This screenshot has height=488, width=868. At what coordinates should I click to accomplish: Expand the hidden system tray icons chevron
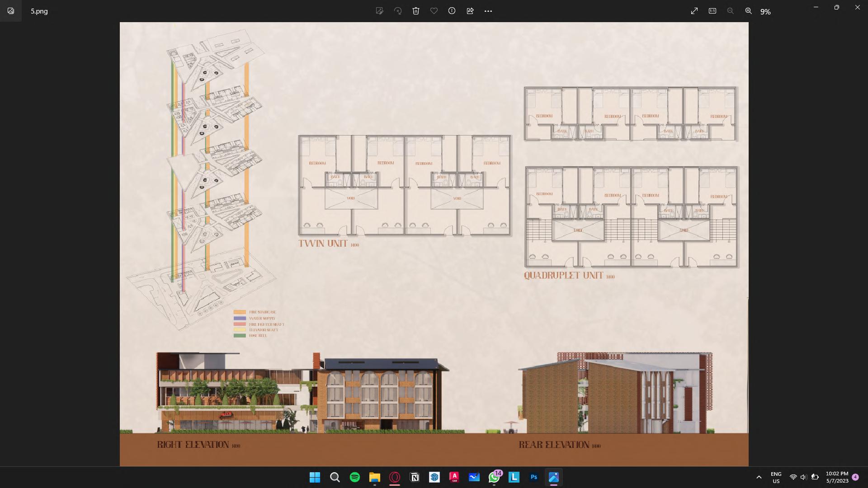point(759,477)
